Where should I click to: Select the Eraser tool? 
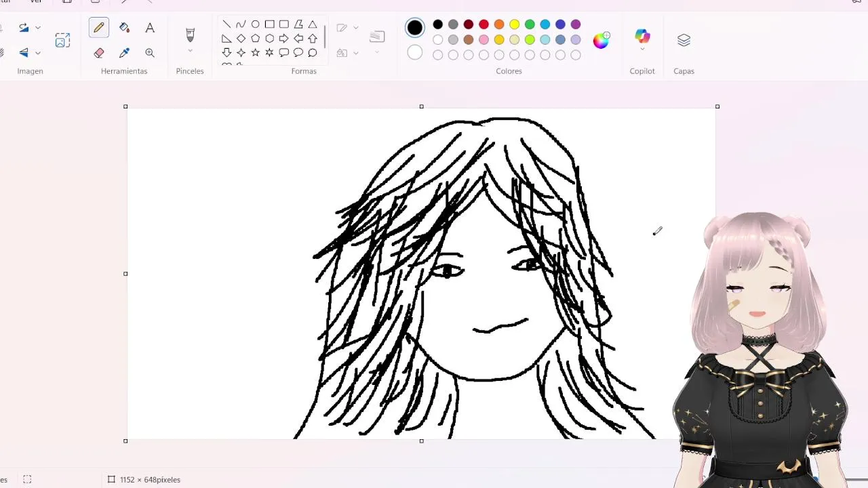(x=99, y=53)
